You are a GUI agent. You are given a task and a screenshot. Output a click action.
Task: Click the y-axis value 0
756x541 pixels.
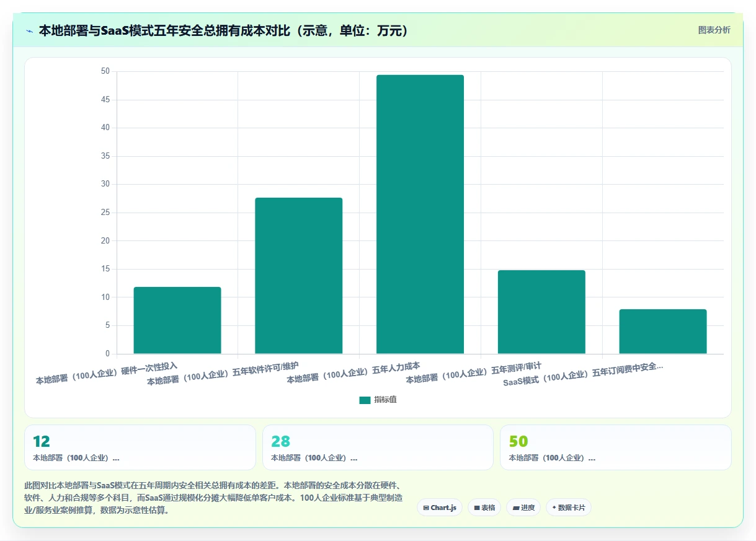[x=107, y=354]
